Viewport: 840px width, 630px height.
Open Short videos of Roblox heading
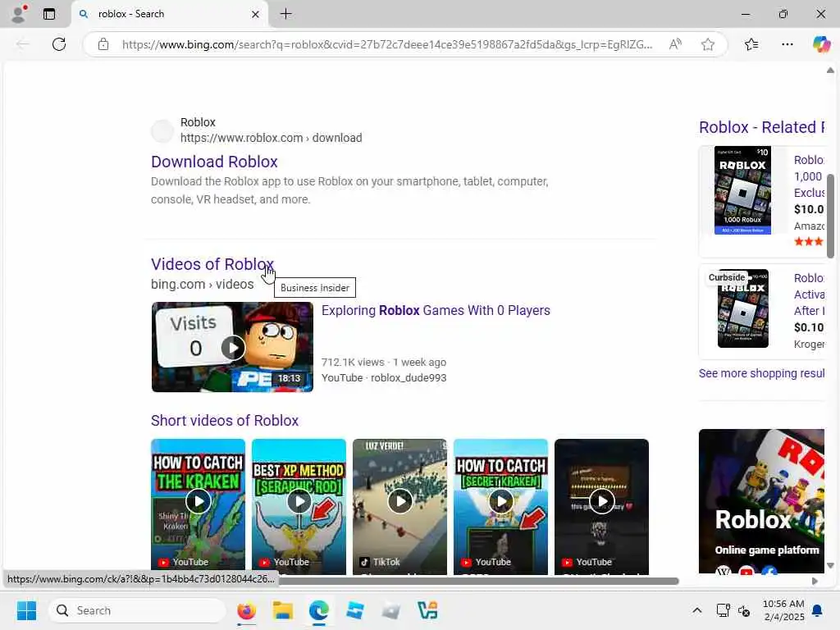225,421
